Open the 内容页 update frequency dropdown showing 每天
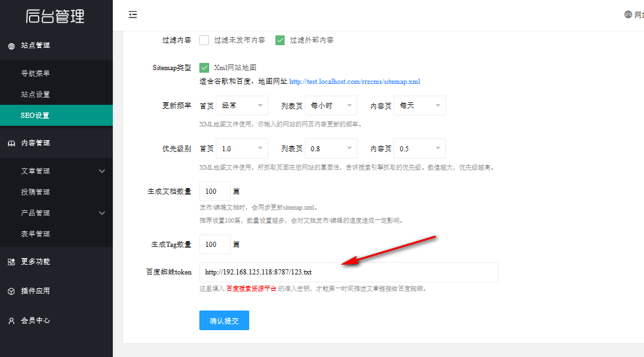 (420, 105)
